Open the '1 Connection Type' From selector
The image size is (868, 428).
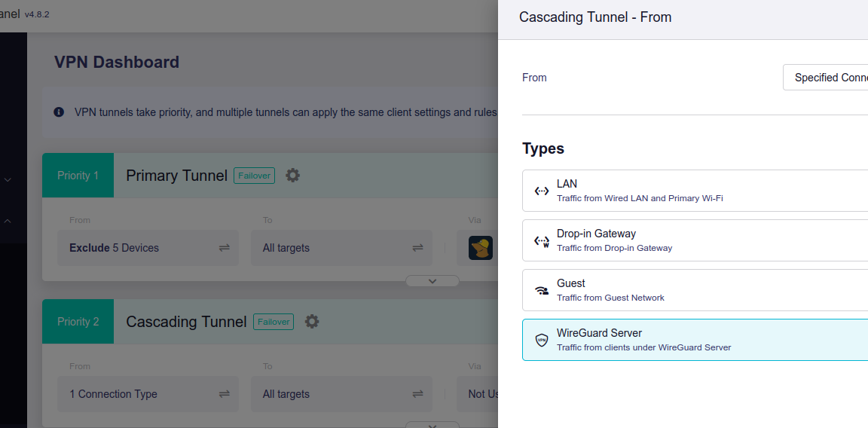coord(148,394)
